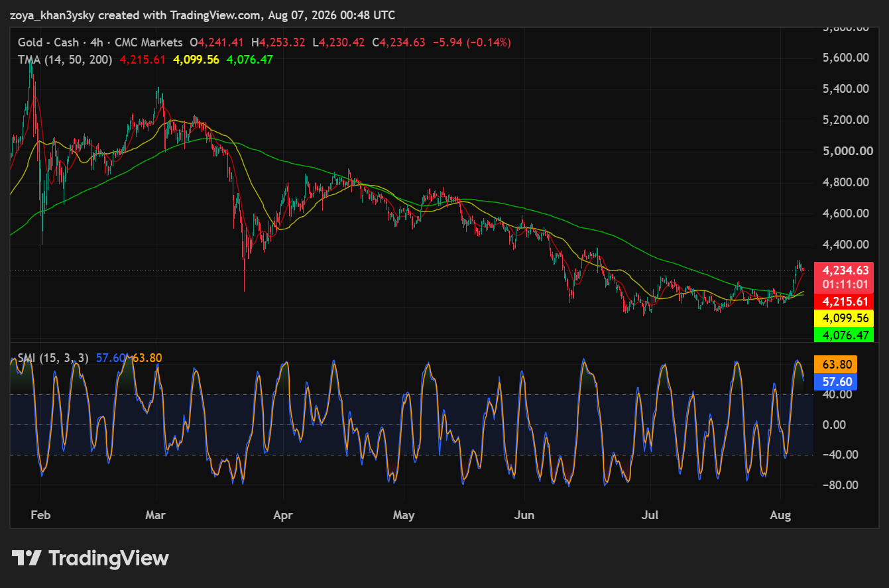Click the May label on time axis
This screenshot has width=889, height=588.
(x=404, y=515)
